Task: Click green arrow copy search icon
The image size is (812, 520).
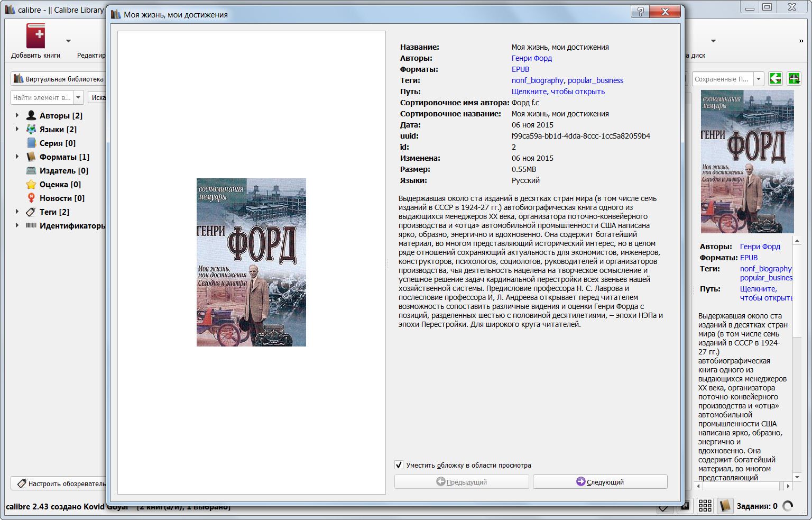Action: (775, 79)
